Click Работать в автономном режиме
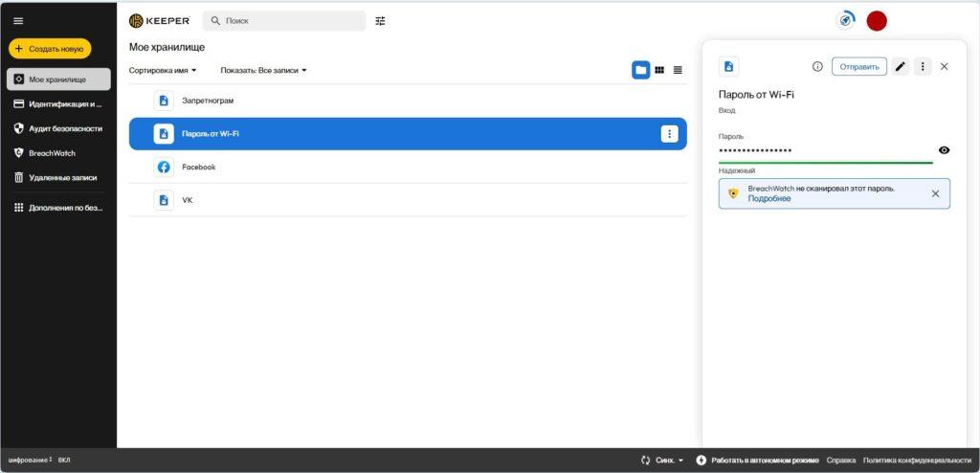Image resolution: width=980 pixels, height=473 pixels. [x=765, y=461]
